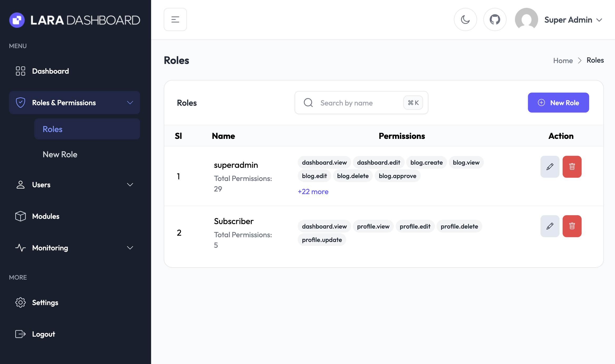This screenshot has width=615, height=364.
Task: Click the Dashboard grid icon
Action: click(x=20, y=71)
